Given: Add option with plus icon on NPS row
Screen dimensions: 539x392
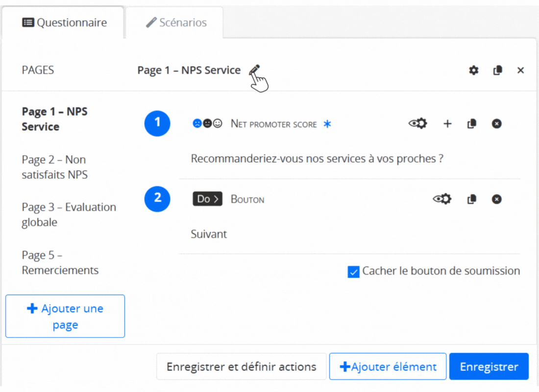Looking at the screenshot, I should pyautogui.click(x=447, y=124).
